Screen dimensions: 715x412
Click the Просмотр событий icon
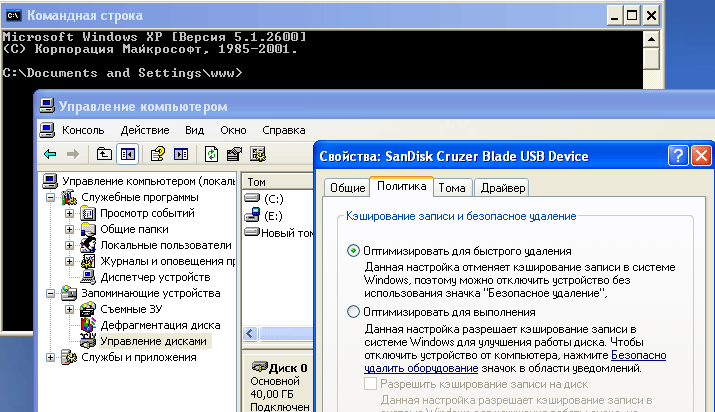pos(88,213)
